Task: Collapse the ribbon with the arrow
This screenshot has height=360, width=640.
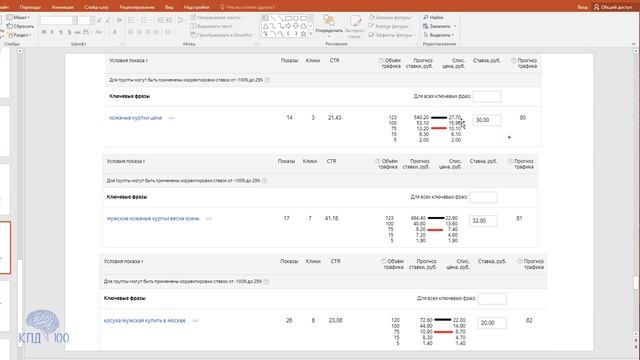Action: pyautogui.click(x=634, y=44)
